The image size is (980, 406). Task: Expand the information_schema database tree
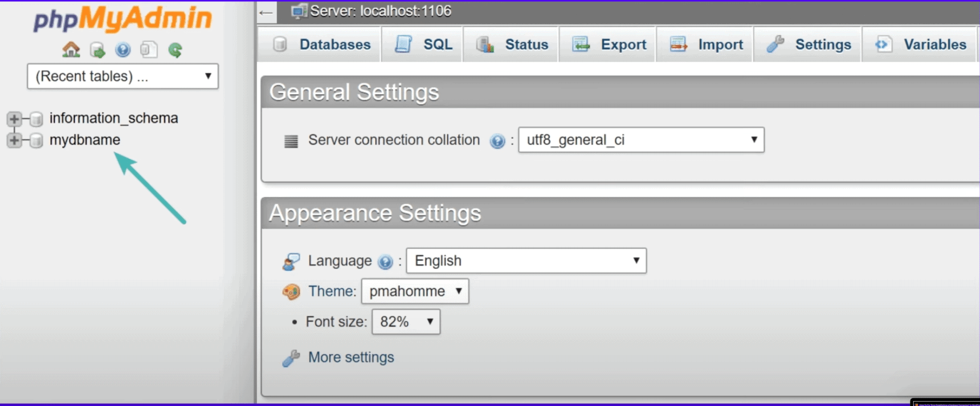(14, 119)
